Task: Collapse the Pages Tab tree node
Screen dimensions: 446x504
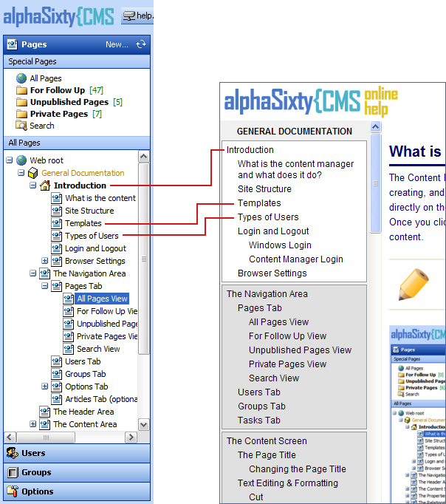Action: (x=44, y=286)
